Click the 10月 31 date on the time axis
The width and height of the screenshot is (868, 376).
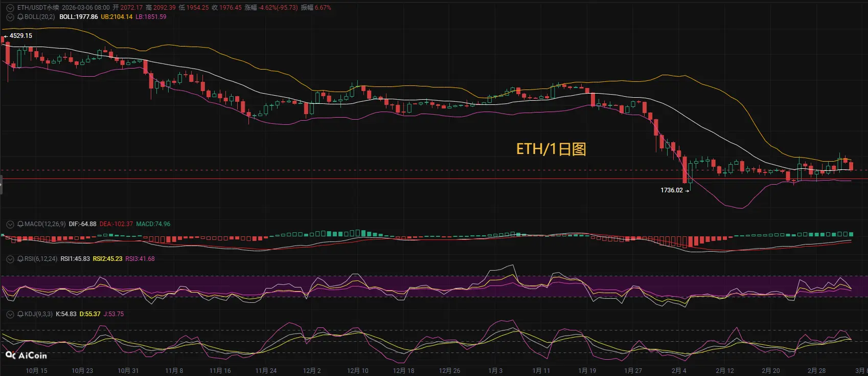128,371
